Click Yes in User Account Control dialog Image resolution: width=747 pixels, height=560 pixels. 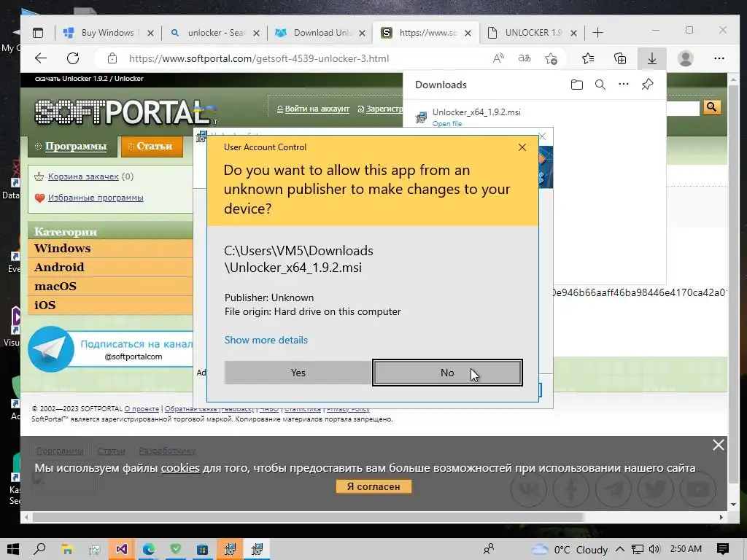tap(298, 373)
